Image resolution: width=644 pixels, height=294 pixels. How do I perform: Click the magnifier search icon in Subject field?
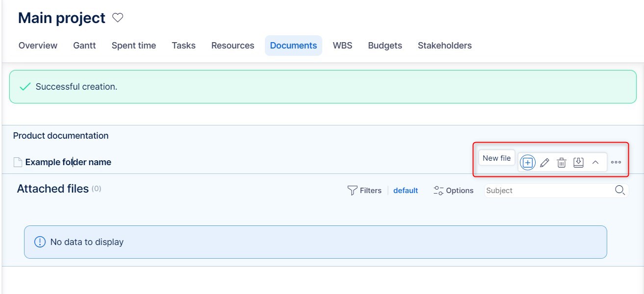[620, 190]
